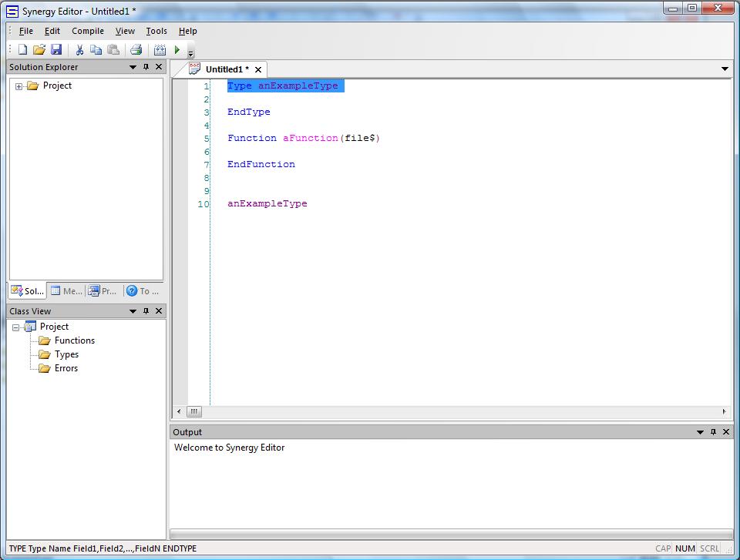Open the View menu
Viewport: 740px width, 560px height.
pos(125,31)
